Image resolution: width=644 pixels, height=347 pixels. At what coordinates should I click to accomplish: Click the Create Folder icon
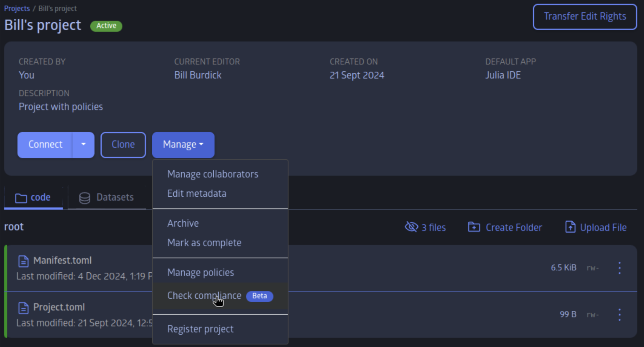474,227
